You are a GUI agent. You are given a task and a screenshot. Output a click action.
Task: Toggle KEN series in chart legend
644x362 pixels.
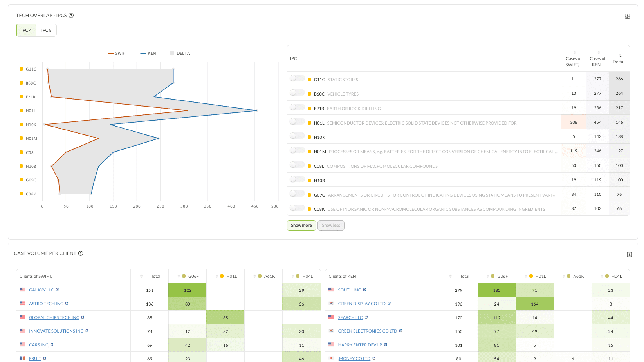(x=148, y=53)
